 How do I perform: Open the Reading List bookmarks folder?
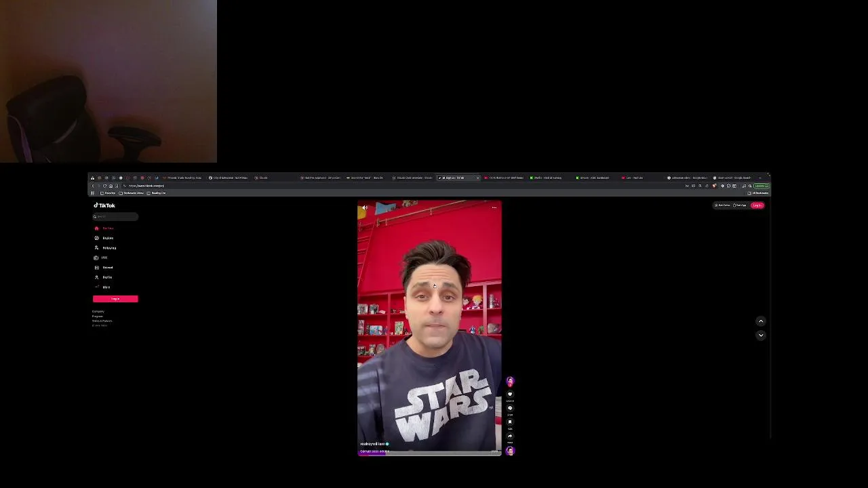click(156, 193)
